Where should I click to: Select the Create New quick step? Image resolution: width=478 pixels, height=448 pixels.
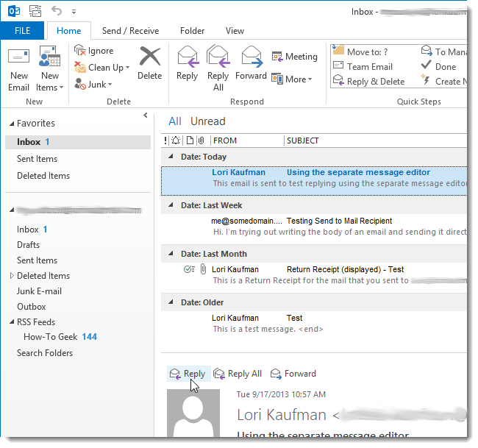[x=444, y=82]
